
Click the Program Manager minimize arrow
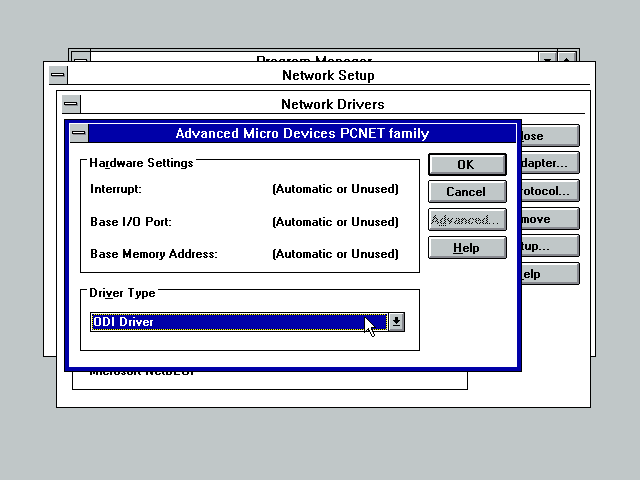547,57
